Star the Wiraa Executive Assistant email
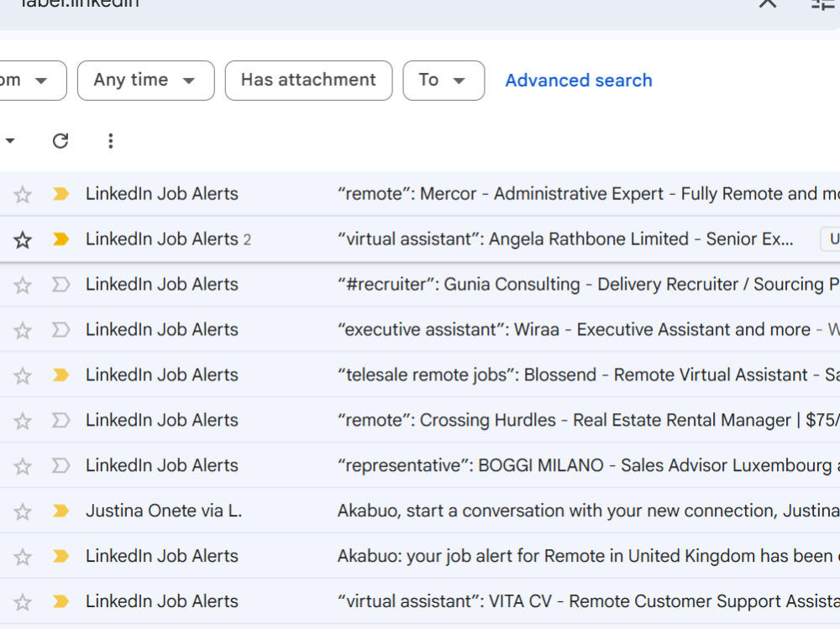This screenshot has width=840, height=629. 23,330
